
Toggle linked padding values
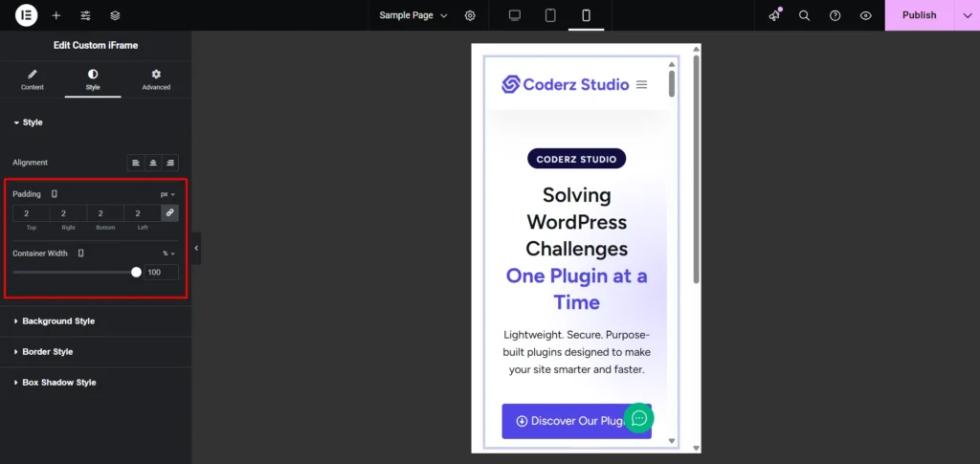tap(169, 212)
